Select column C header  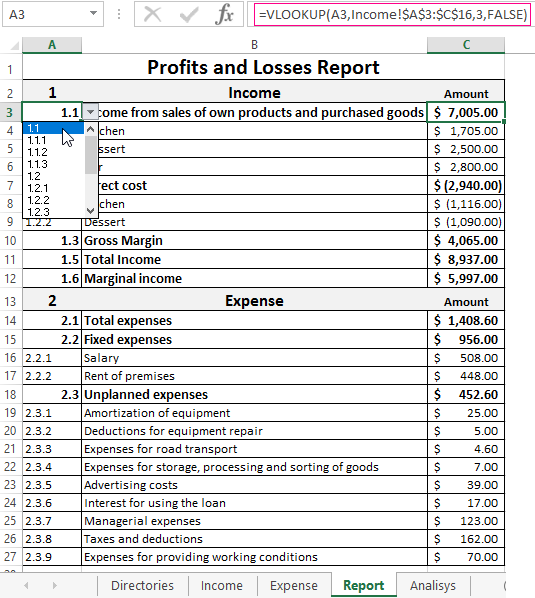[x=466, y=45]
